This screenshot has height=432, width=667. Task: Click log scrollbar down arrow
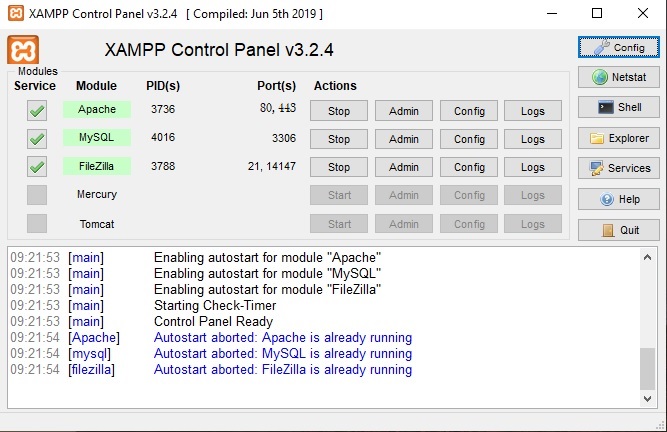[x=647, y=398]
